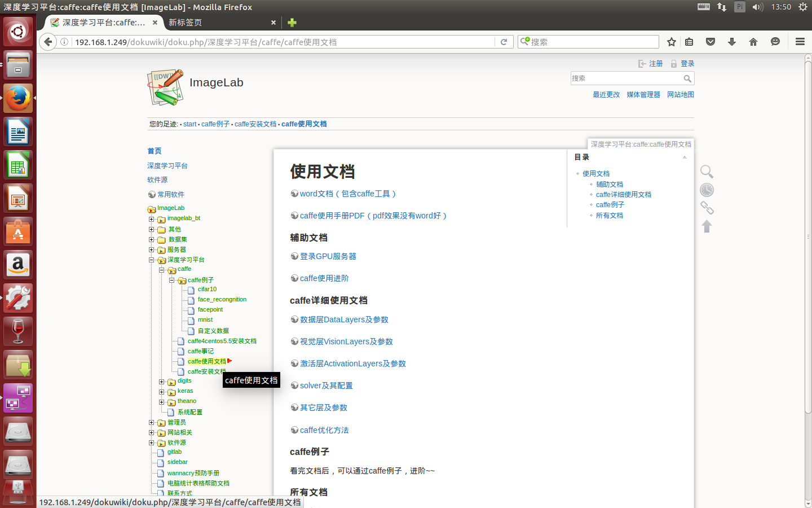Click the Pocket save icon
812x508 pixels.
(710, 42)
